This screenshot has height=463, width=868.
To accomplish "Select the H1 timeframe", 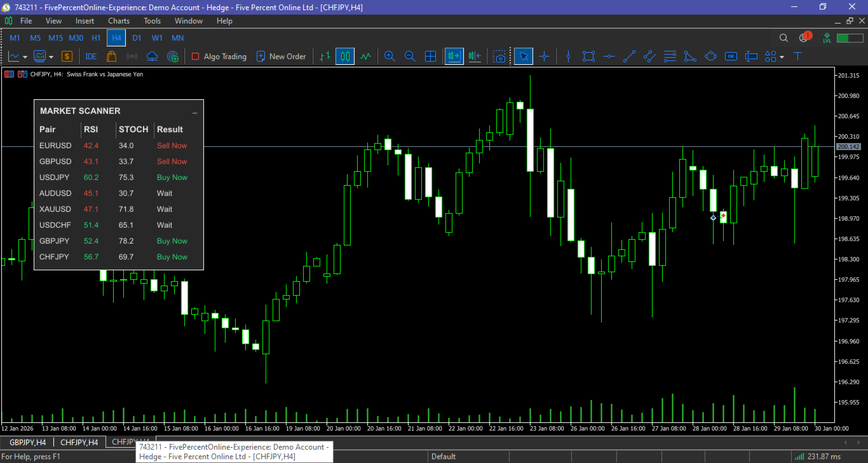I will pos(96,38).
